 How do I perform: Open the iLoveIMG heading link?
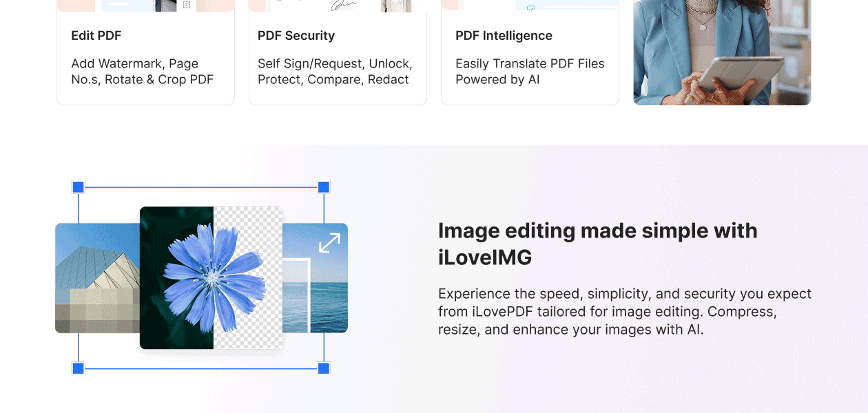pyautogui.click(x=598, y=244)
